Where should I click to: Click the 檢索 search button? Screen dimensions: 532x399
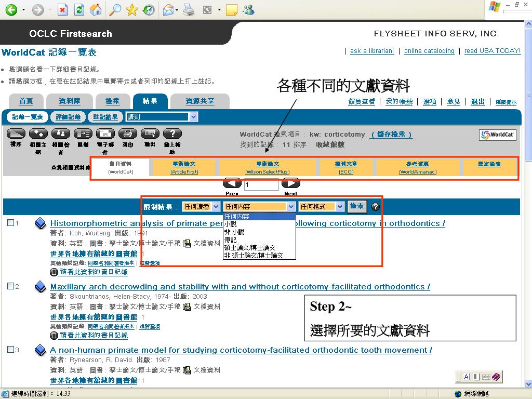tap(356, 206)
